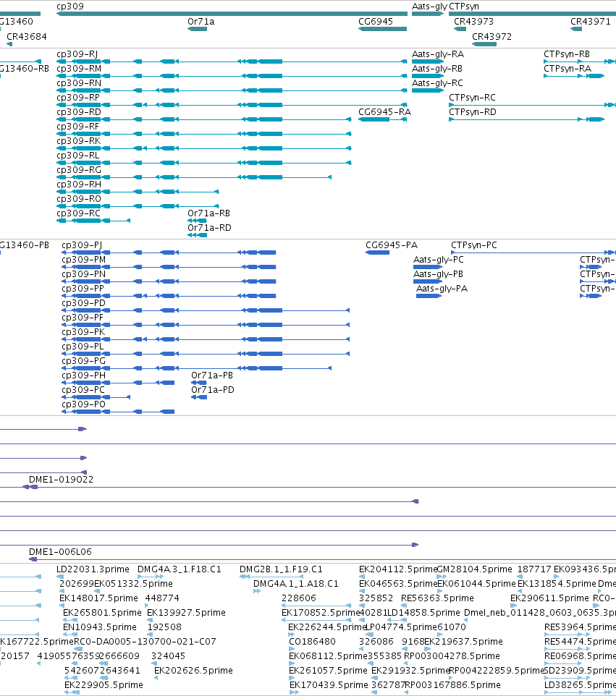
Task: Open the DMG4A.1_1.A18.C1 EST label
Action: 296,584
